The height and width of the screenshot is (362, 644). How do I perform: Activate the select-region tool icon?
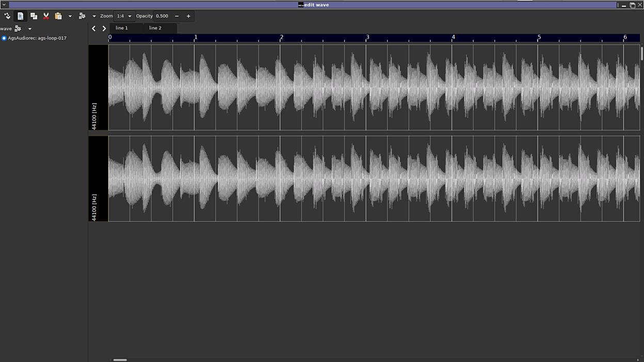[20, 16]
